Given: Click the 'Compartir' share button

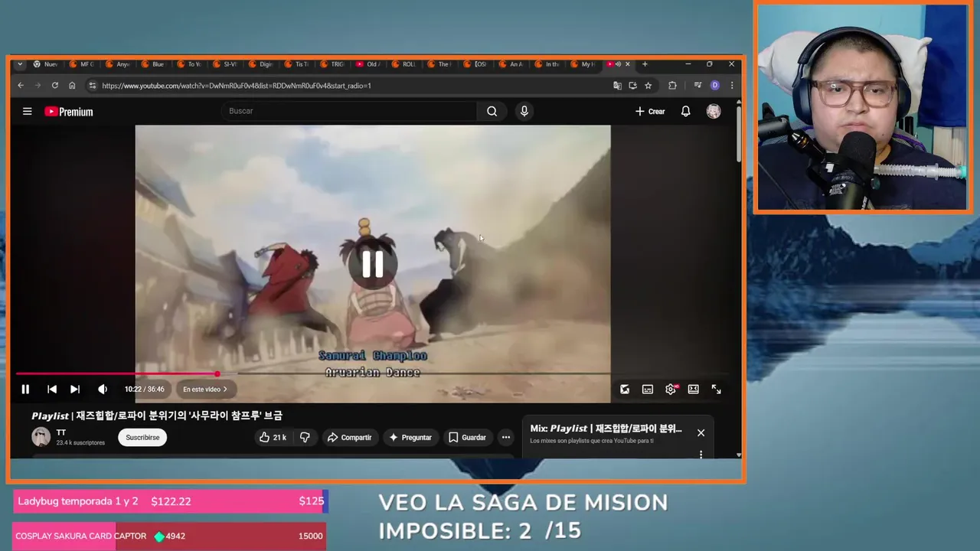Looking at the screenshot, I should [349, 438].
